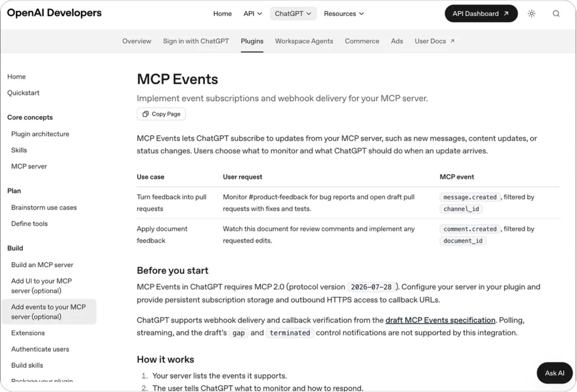Open Skills in the sidebar
577x392 pixels.
pos(19,150)
